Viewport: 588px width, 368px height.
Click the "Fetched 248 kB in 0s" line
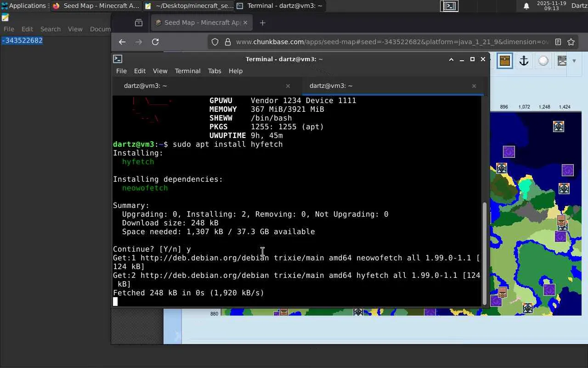pos(188,293)
